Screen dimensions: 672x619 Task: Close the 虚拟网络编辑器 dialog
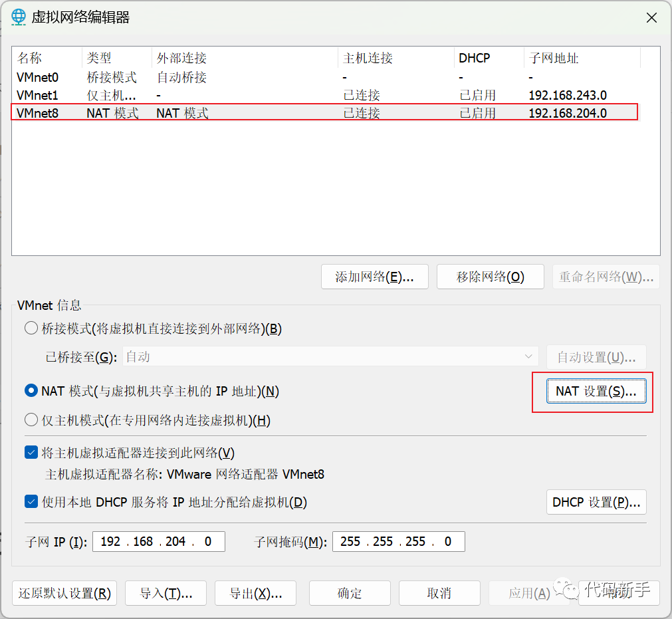651,17
